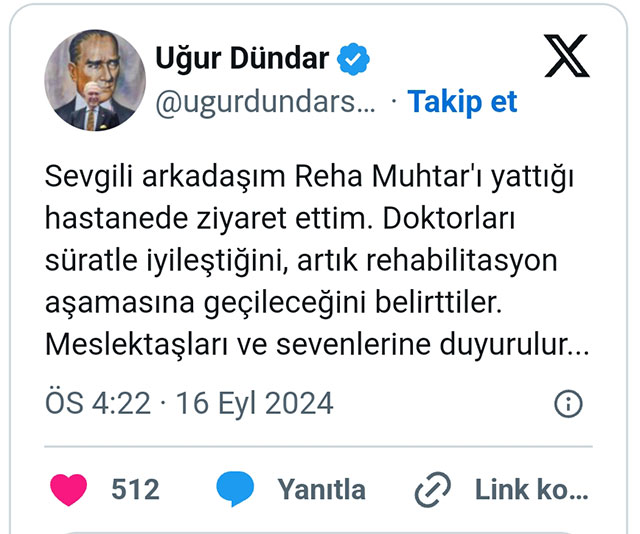The image size is (640, 534).
Task: Like the tweet with heart icon
Action: (69, 489)
